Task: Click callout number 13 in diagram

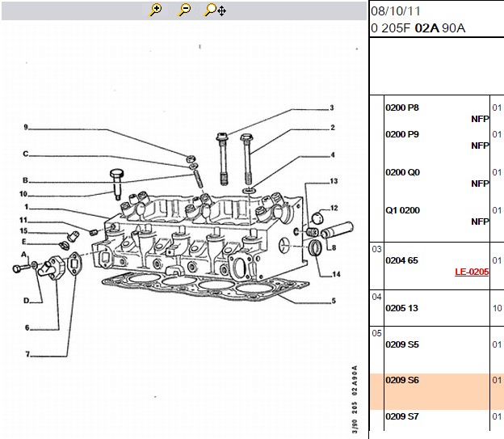Action: point(334,181)
